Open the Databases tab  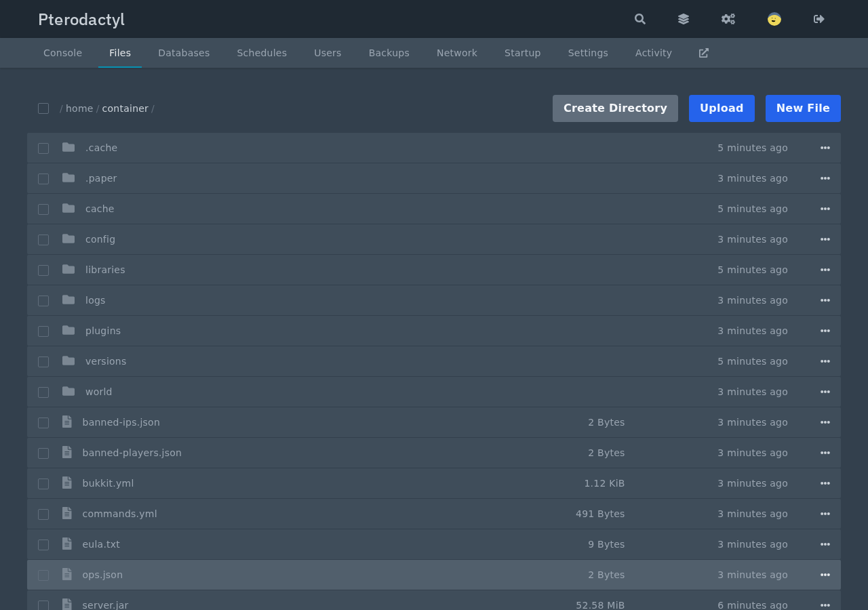pyautogui.click(x=184, y=53)
